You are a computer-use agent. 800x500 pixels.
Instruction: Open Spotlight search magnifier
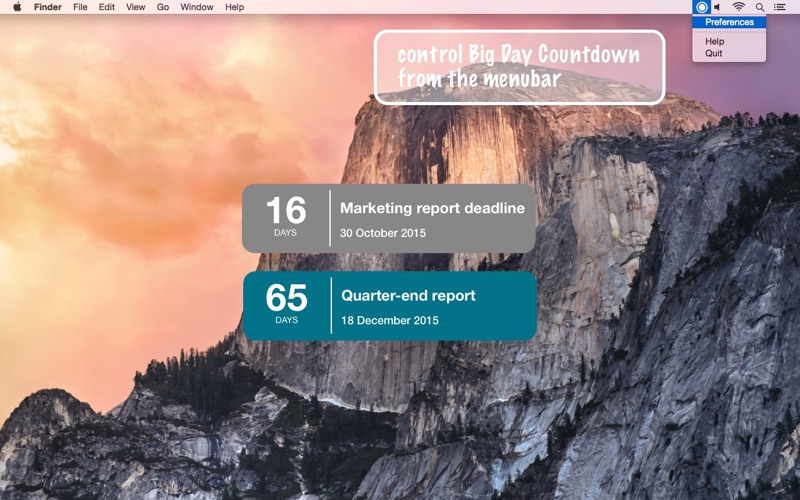pos(760,7)
